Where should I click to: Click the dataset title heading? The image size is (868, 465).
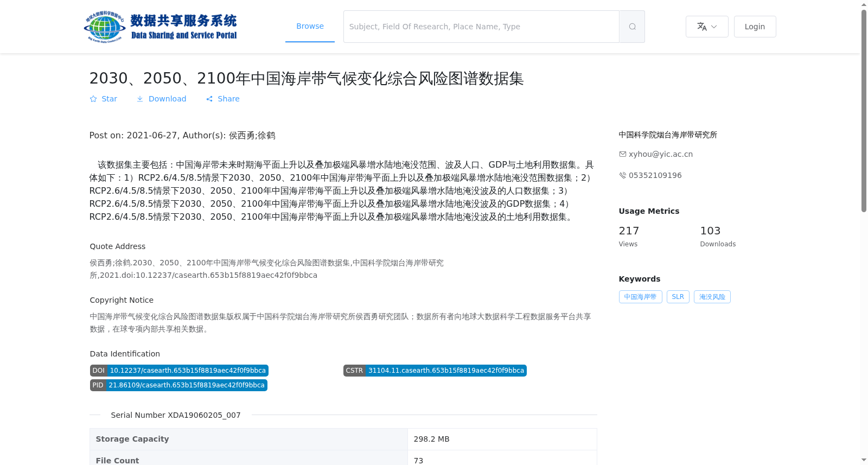(x=307, y=78)
